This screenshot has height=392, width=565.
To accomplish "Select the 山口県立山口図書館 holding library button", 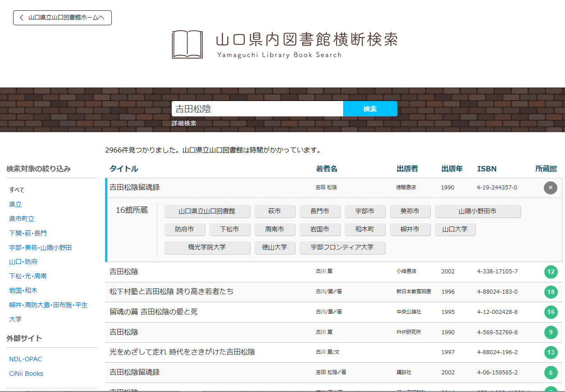I will point(207,211).
